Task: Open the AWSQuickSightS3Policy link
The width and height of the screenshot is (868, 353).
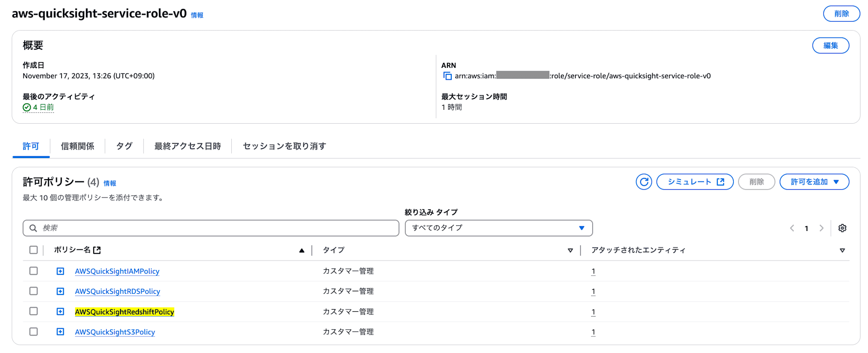Action: (115, 332)
